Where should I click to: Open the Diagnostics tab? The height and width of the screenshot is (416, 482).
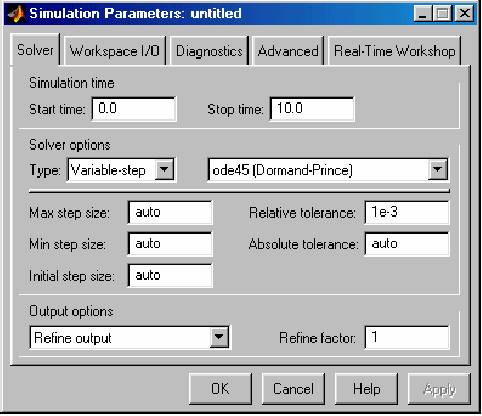pyautogui.click(x=209, y=51)
